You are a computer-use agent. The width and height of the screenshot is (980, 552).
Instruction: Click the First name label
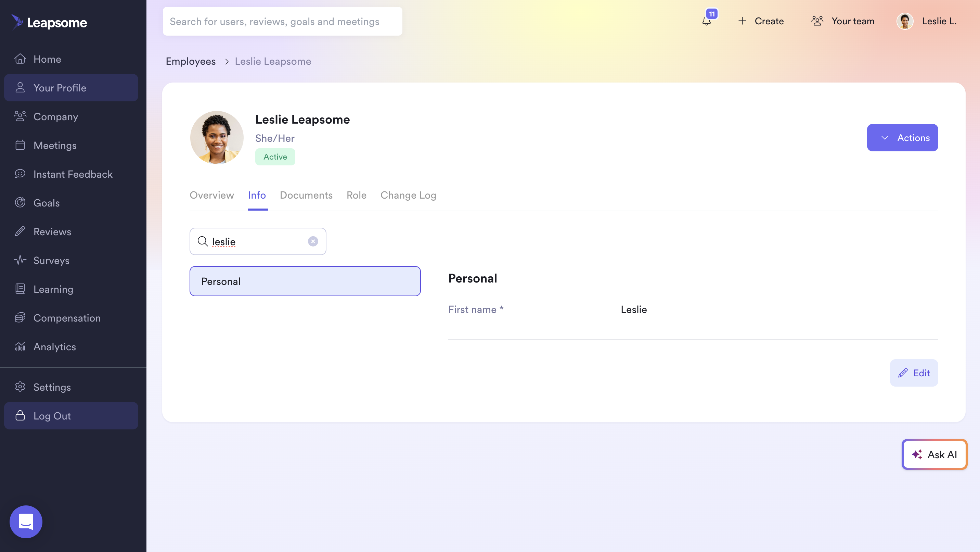(x=476, y=309)
